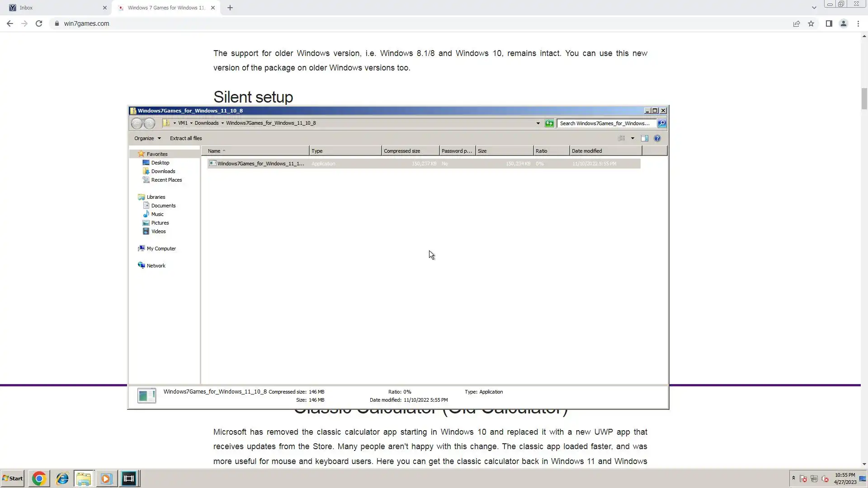Open the Organize dropdown menu
Viewport: 868px width, 488px height.
(x=147, y=138)
